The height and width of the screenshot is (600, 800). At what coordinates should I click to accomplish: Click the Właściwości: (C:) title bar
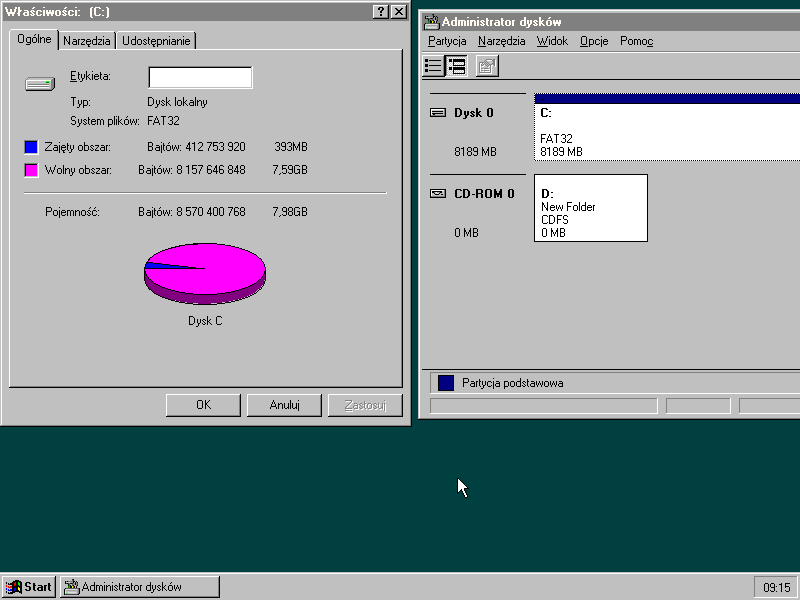[206, 12]
